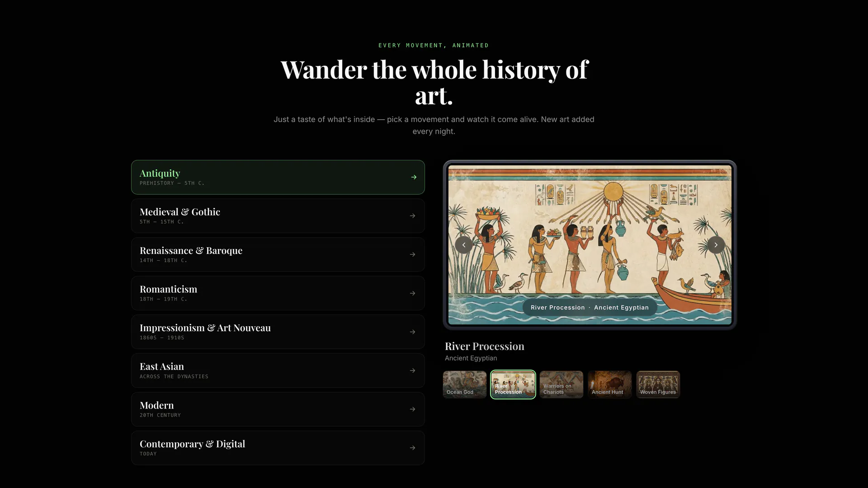Click the '5TH — 15TH C.' date label
Screen dimensions: 868x488
click(161, 222)
